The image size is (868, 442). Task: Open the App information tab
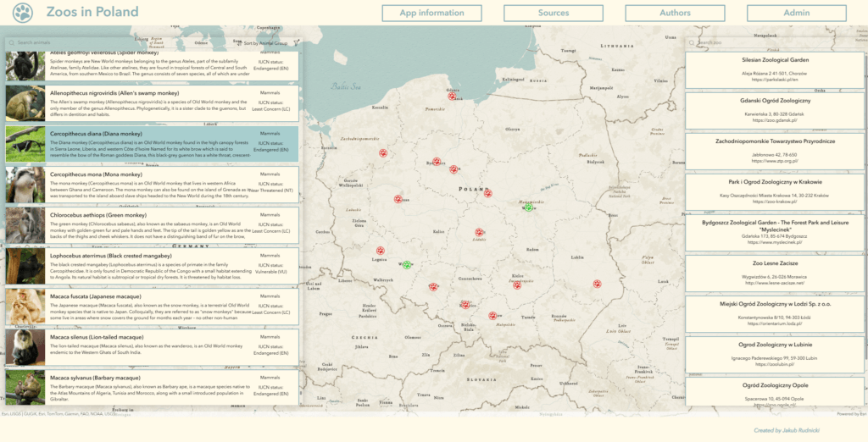[431, 14]
